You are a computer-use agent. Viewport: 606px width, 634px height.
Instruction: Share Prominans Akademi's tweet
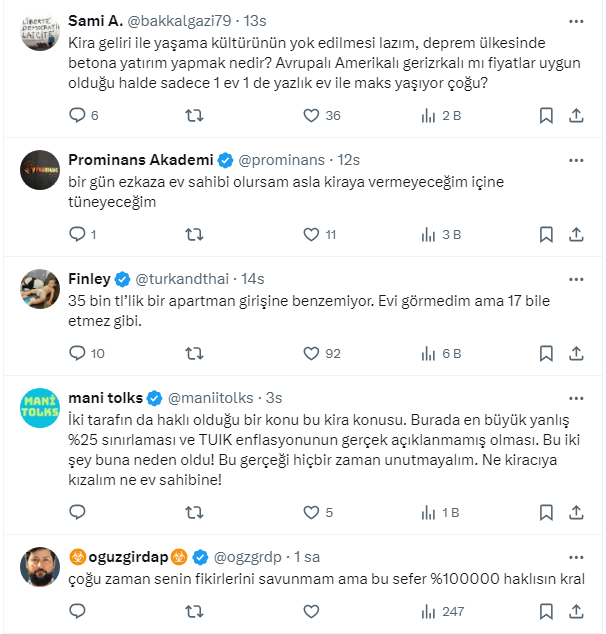[576, 234]
